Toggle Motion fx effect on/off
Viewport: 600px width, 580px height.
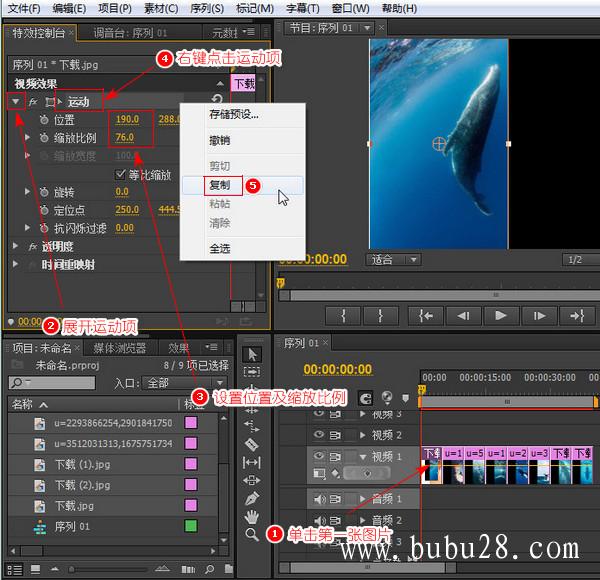point(33,102)
